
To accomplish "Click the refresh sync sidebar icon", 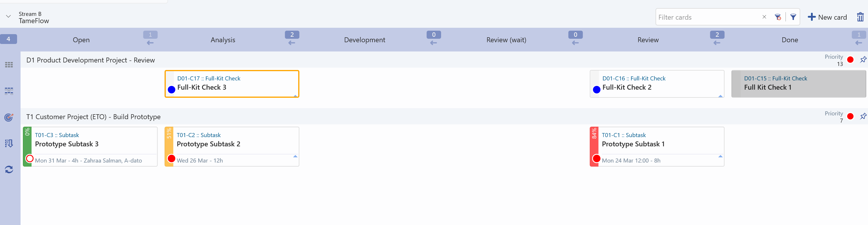I will point(9,169).
